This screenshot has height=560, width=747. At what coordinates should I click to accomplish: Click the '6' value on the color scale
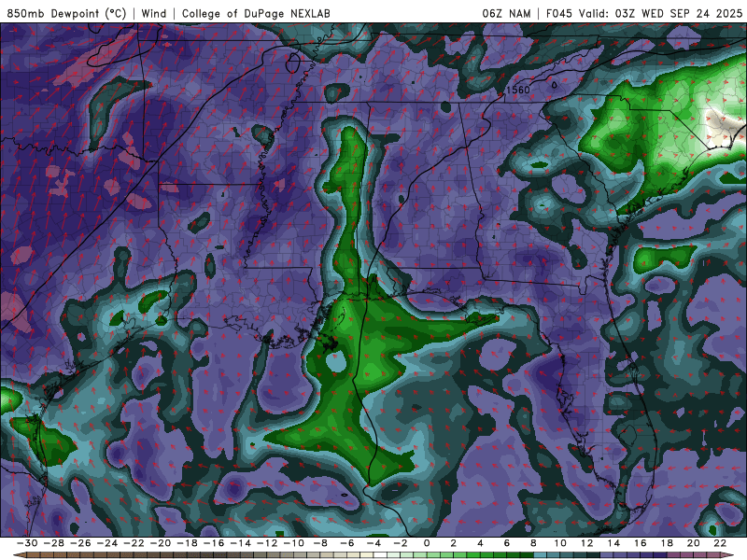[506, 543]
